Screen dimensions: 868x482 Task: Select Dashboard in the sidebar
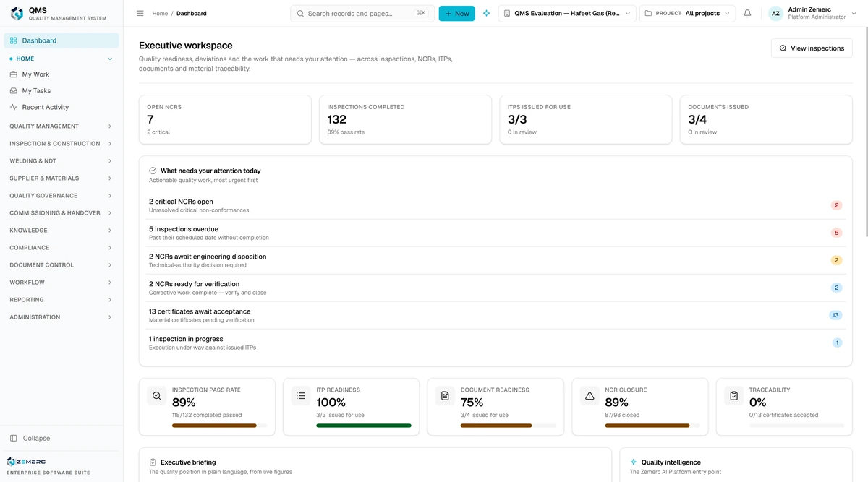(x=61, y=40)
